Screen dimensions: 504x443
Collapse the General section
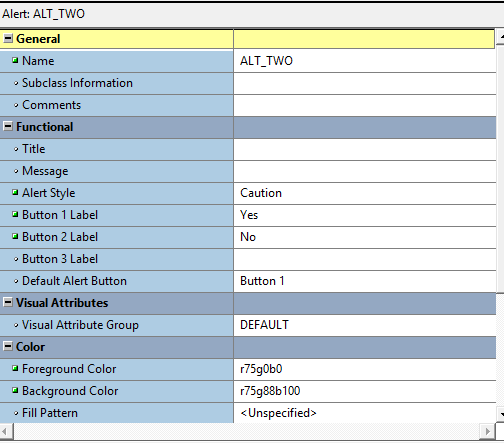[x=8, y=38]
